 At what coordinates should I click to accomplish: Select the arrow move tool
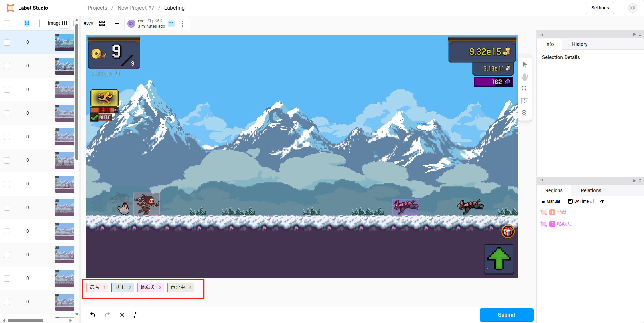(x=524, y=64)
